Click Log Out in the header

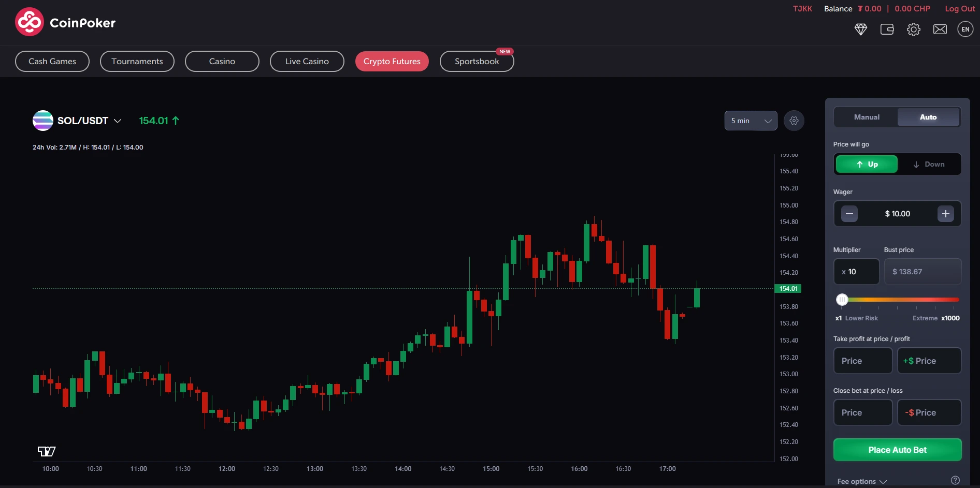coord(959,8)
